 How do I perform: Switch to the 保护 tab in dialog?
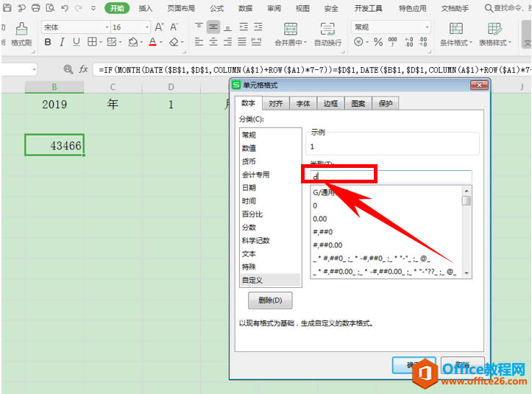coord(386,104)
